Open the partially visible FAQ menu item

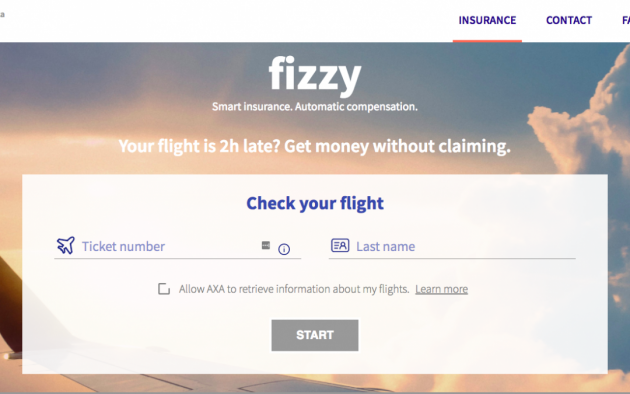tap(626, 20)
